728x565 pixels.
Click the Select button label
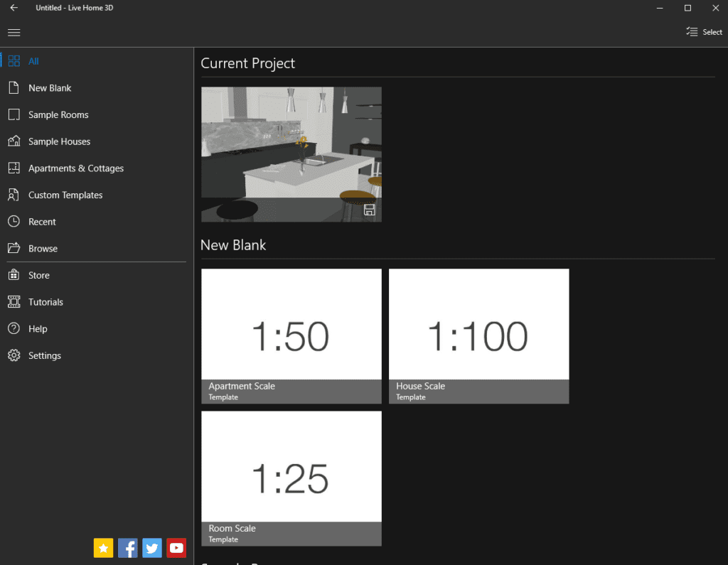coord(712,32)
